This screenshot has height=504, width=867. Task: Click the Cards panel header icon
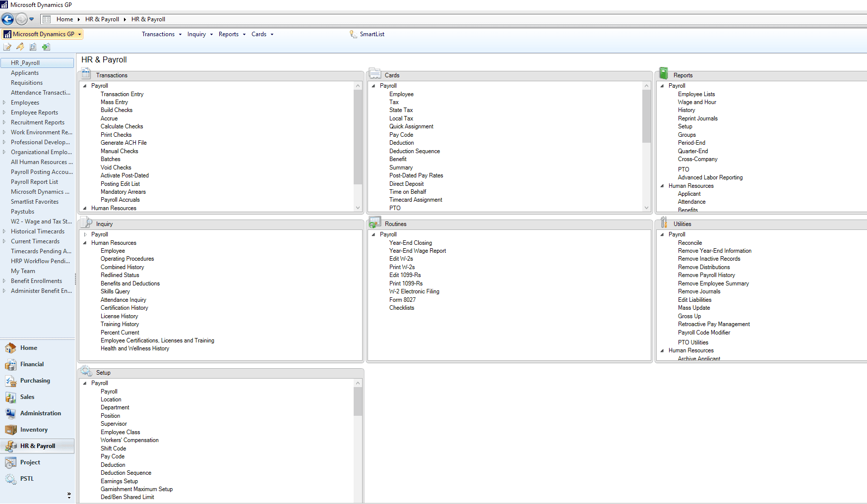coord(375,74)
